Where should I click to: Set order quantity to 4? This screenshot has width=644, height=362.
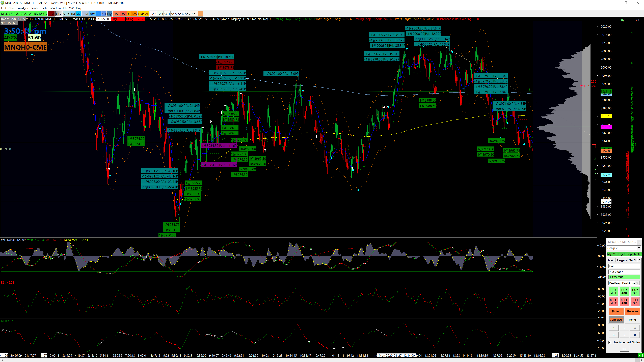coord(635,328)
